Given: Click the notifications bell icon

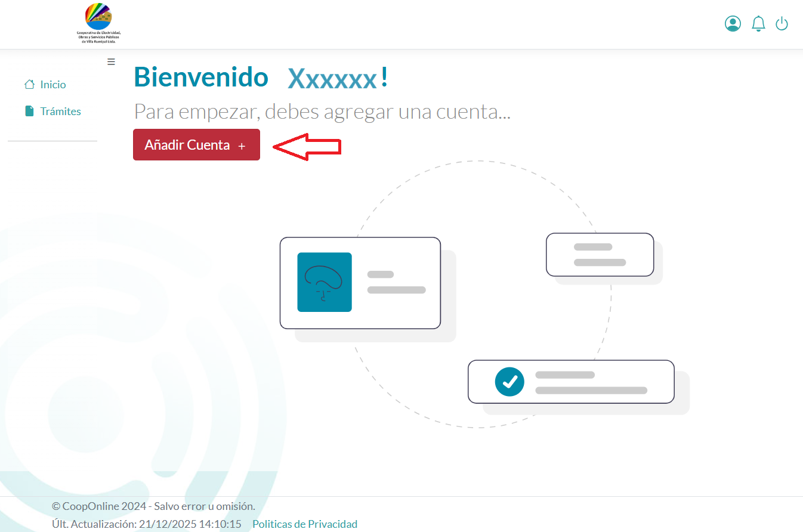Looking at the screenshot, I should click(758, 24).
